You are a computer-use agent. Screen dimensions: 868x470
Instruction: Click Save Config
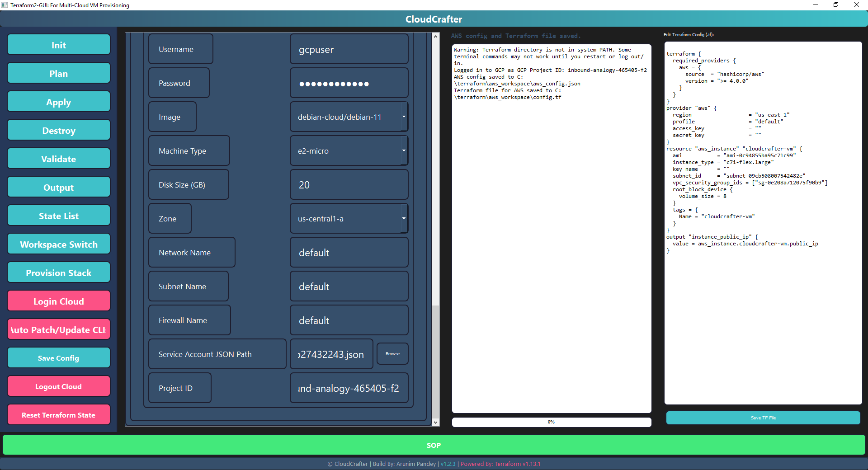click(x=58, y=357)
